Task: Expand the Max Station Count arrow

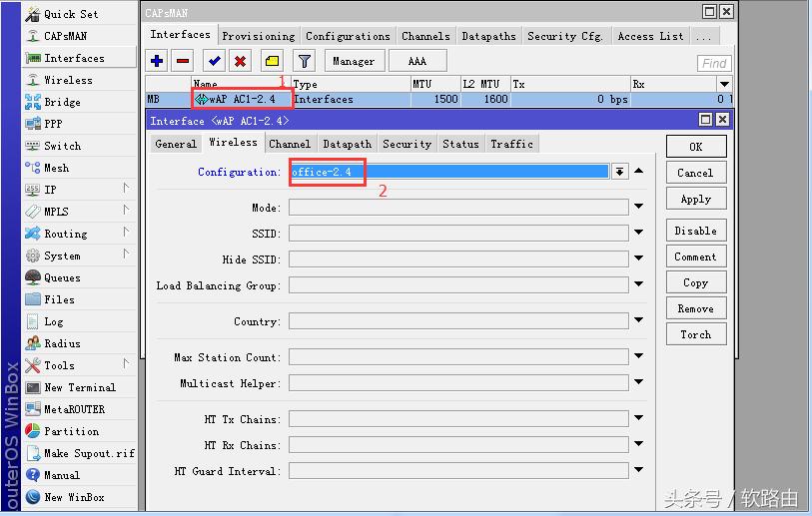Action: (639, 356)
